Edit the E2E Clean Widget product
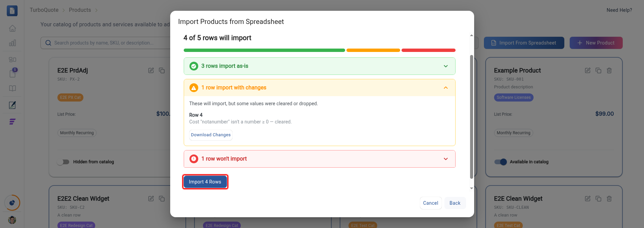Screen dimensions: 644x228 pos(588,199)
